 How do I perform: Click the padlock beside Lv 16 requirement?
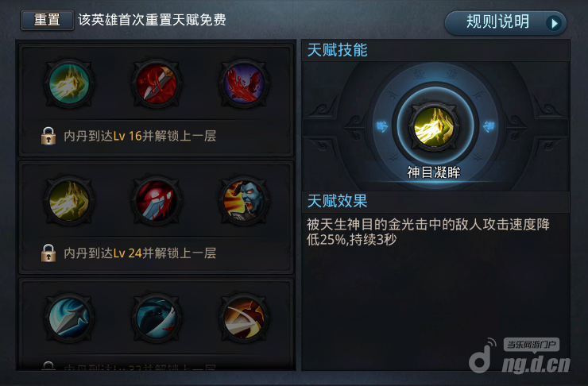click(48, 136)
